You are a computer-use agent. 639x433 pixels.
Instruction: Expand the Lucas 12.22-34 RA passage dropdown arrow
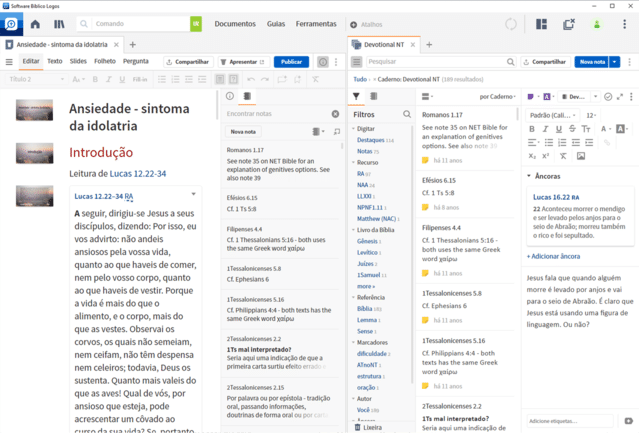[194, 194]
